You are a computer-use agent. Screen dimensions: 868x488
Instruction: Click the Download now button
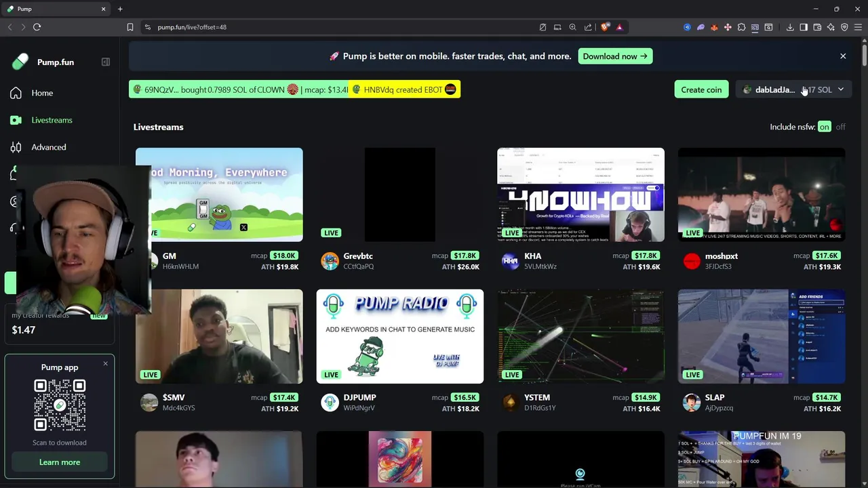click(x=615, y=56)
